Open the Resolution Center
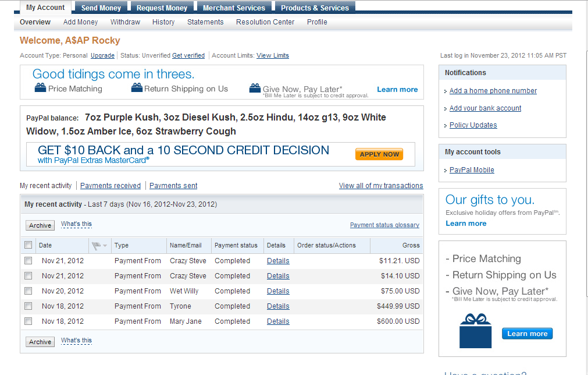The height and width of the screenshot is (375, 588). (265, 22)
